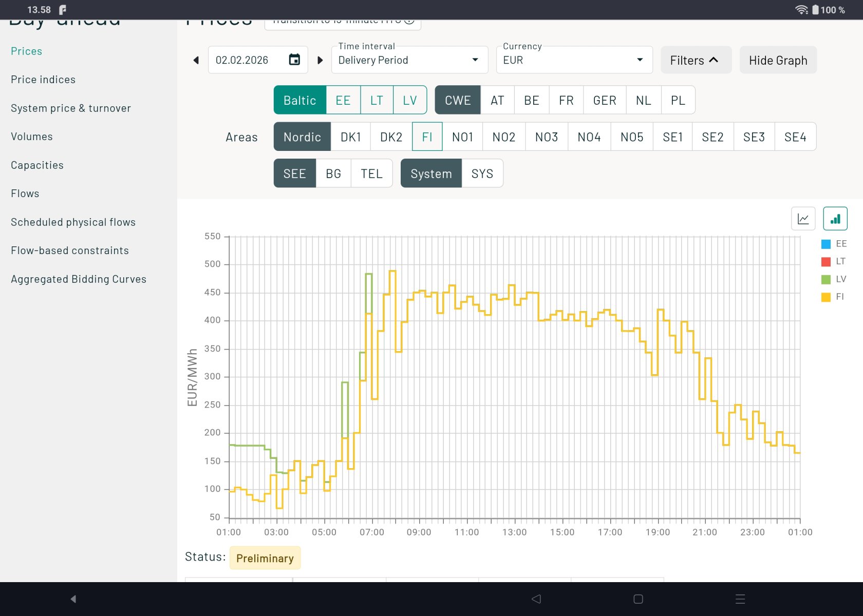Open the Time interval dropdown
863x616 pixels.
click(x=409, y=60)
